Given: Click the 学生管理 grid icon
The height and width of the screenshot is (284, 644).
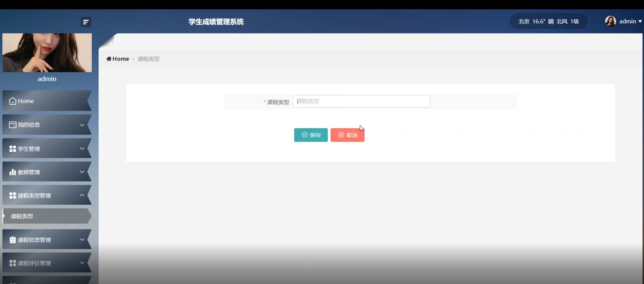Looking at the screenshot, I should click(x=13, y=149).
